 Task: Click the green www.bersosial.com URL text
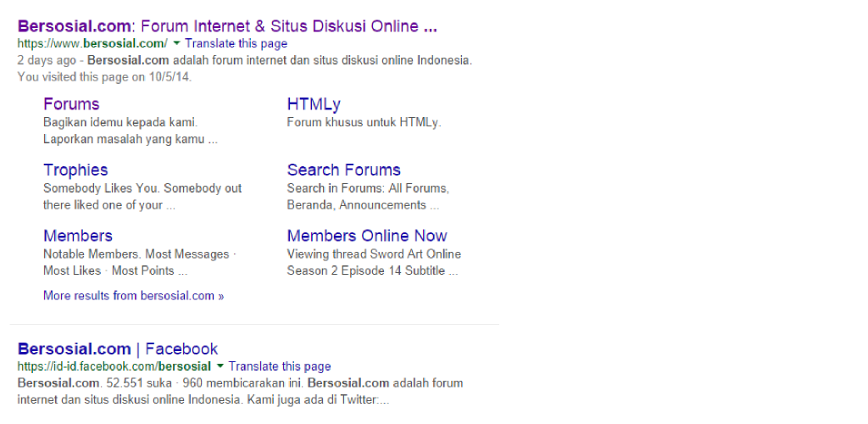[x=92, y=43]
